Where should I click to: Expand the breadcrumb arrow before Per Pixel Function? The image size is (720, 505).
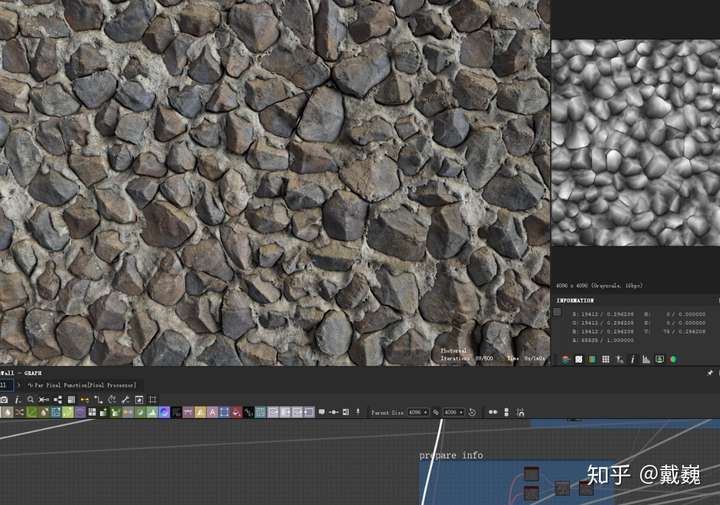(17, 385)
